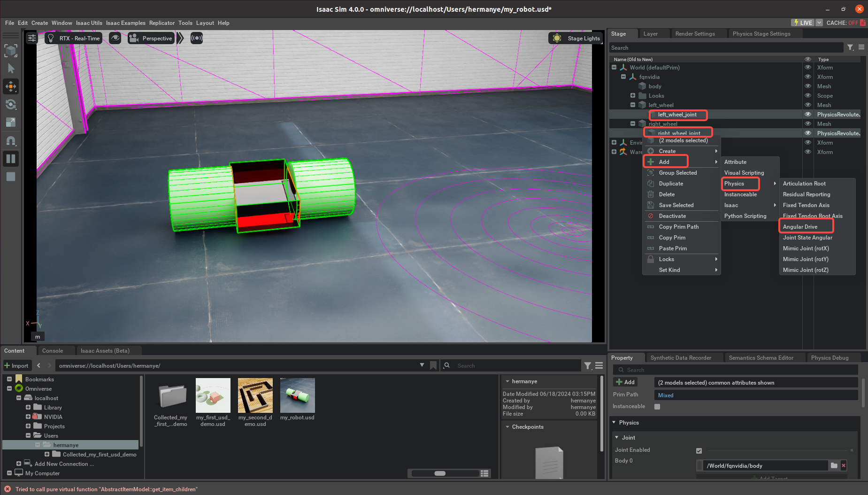Toggle visibility of right_wheel mesh
The image size is (868, 495).
pos(808,124)
